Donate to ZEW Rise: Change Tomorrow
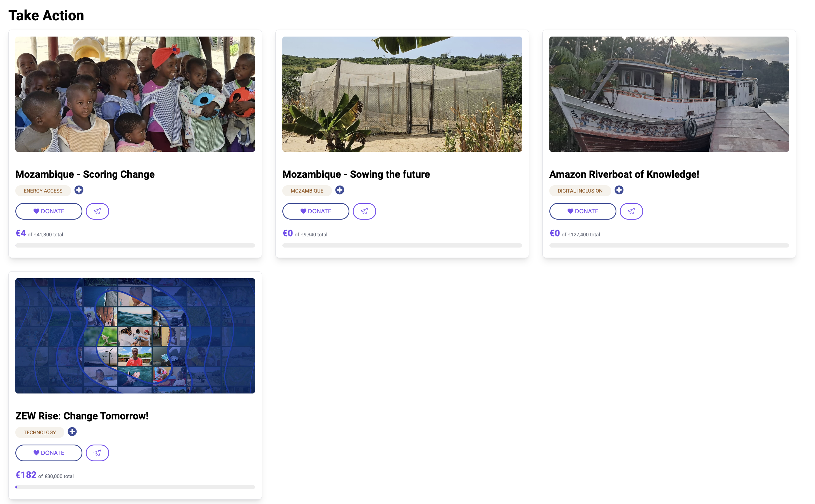This screenshot has height=504, width=815. [x=49, y=453]
